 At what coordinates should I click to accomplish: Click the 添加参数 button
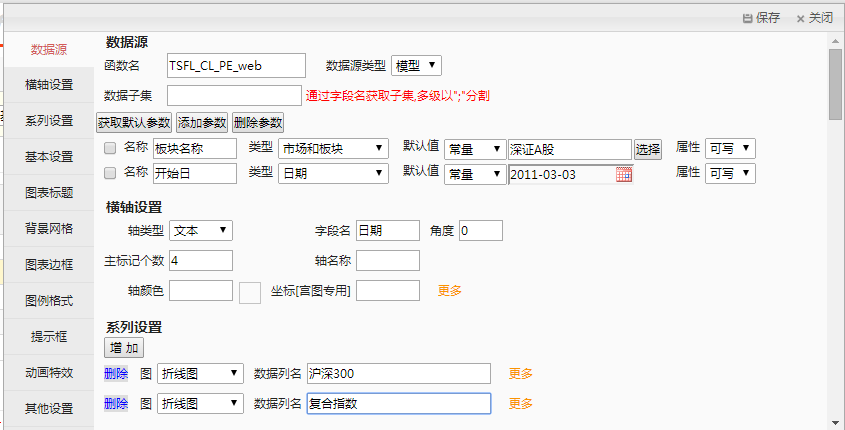click(x=202, y=123)
